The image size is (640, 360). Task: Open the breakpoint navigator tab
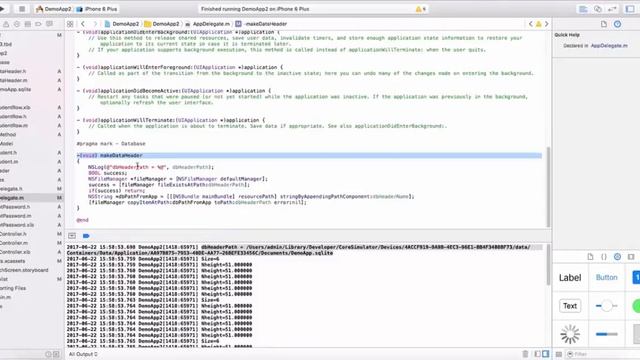click(38, 24)
